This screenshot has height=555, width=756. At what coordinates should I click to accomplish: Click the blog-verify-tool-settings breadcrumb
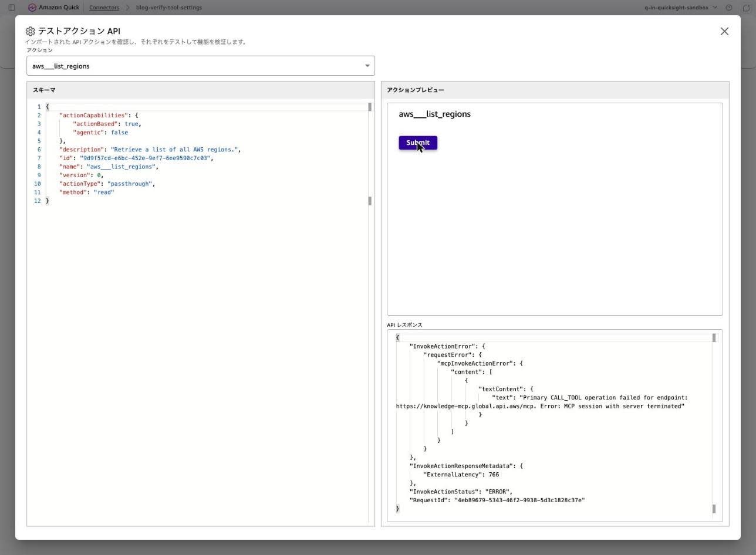[169, 8]
